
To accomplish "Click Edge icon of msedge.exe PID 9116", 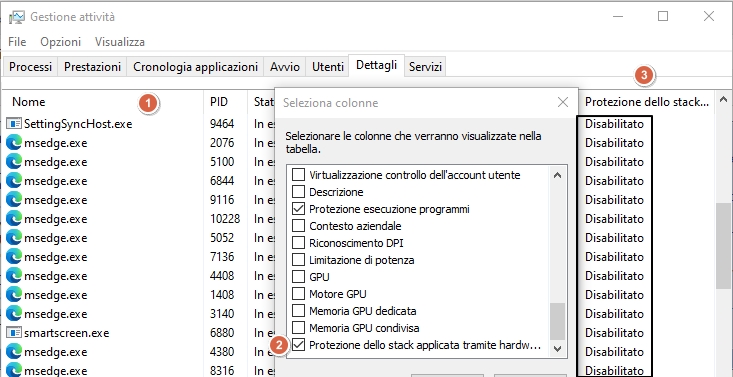I will coord(14,200).
